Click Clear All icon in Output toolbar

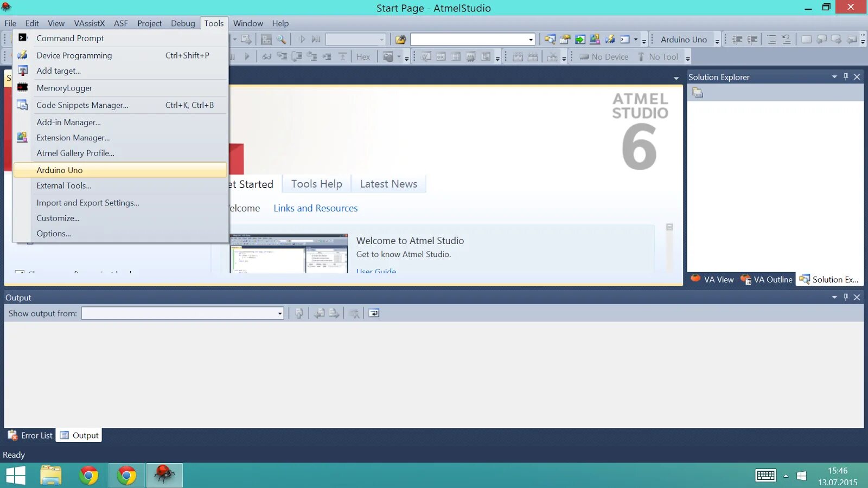(x=354, y=313)
